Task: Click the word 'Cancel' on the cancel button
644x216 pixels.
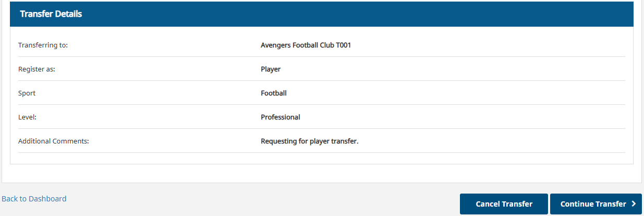Action: coord(488,204)
